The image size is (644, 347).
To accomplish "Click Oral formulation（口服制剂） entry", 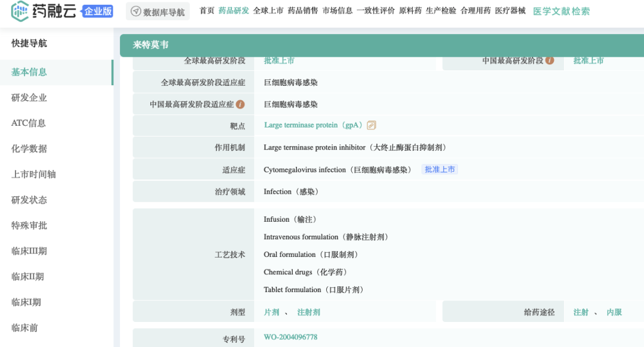I will tap(311, 255).
